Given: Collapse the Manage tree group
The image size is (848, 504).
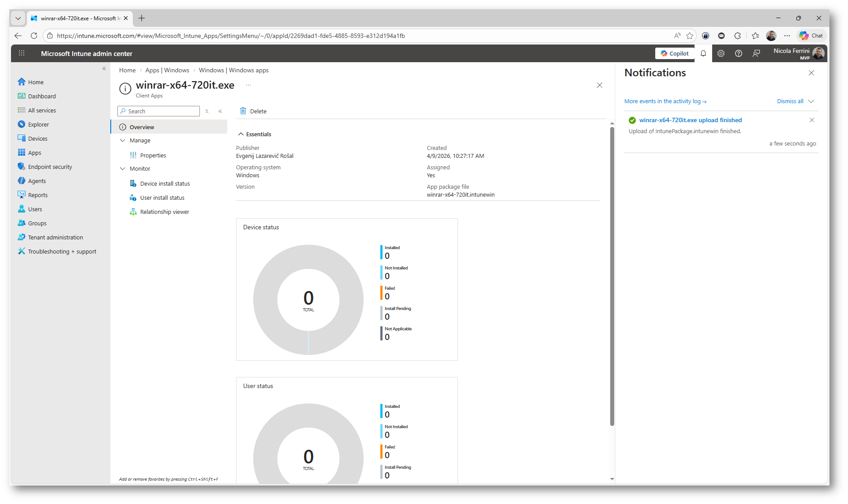Looking at the screenshot, I should [x=123, y=140].
